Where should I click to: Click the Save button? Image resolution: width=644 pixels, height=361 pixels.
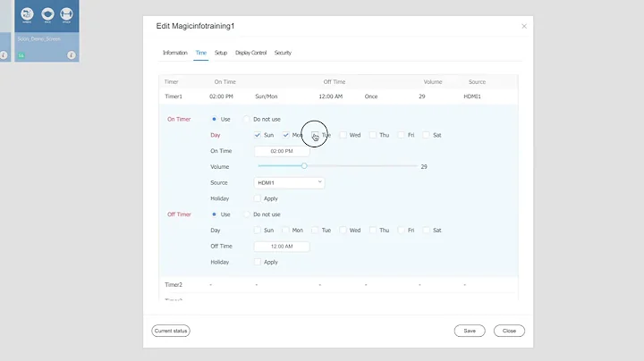click(470, 331)
